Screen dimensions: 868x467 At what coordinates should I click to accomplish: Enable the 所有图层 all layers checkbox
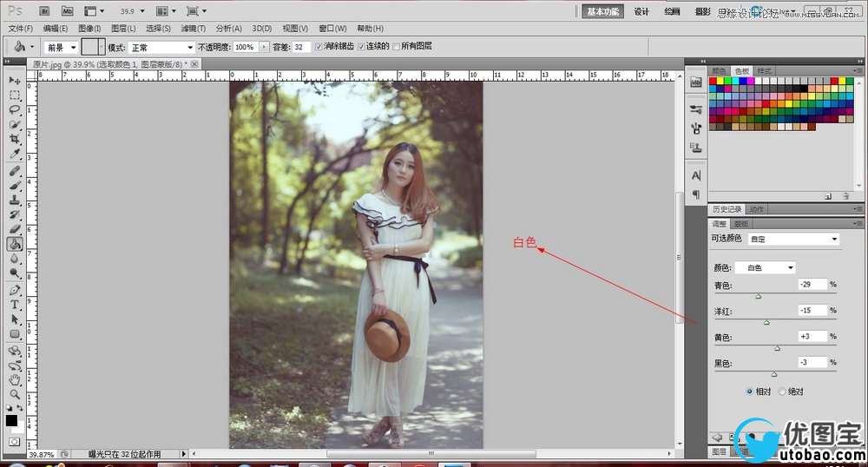pos(397,46)
